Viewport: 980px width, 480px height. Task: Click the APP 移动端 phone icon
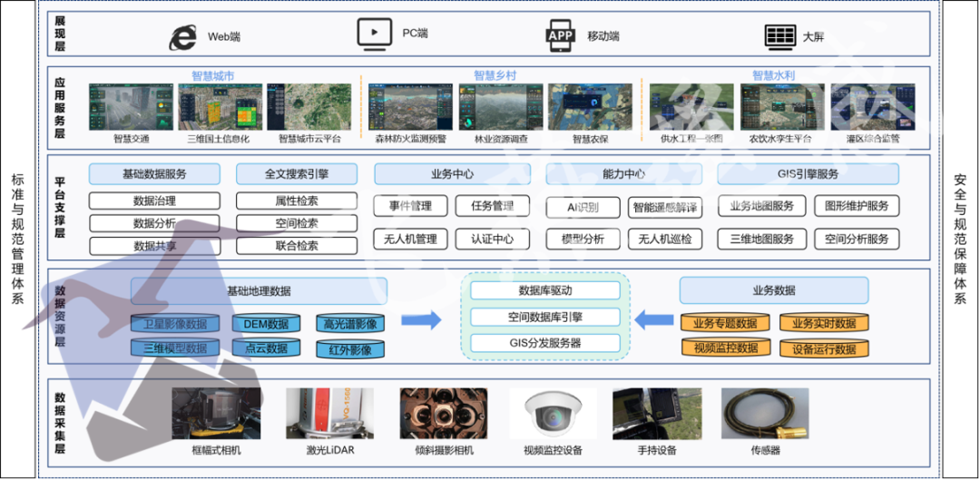click(561, 35)
